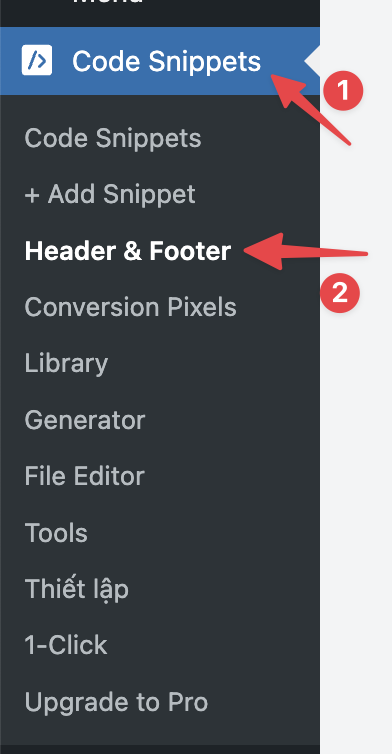This screenshot has width=392, height=754.
Task: Click the Upgrade to Pro link
Action: pyautogui.click(x=116, y=702)
